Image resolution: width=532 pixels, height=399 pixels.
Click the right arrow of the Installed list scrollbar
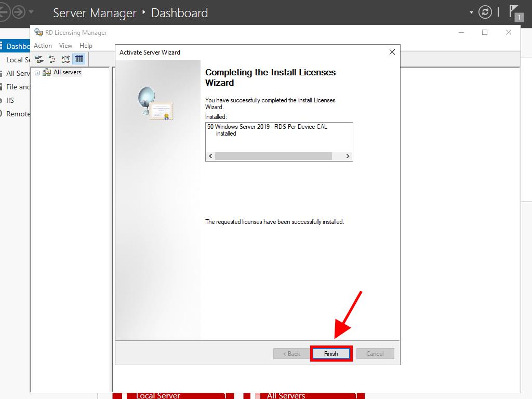[348, 156]
